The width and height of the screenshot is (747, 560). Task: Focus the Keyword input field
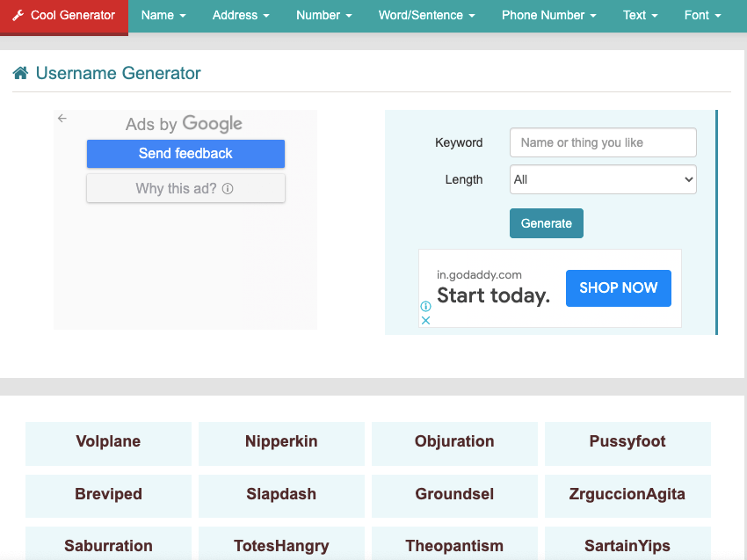coord(603,142)
